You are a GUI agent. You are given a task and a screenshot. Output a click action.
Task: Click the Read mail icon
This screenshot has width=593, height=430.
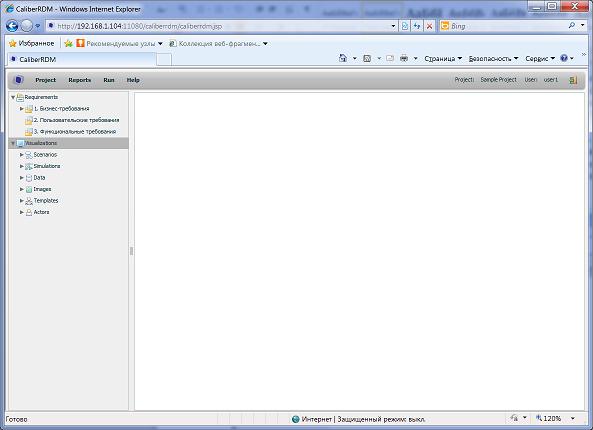point(390,58)
